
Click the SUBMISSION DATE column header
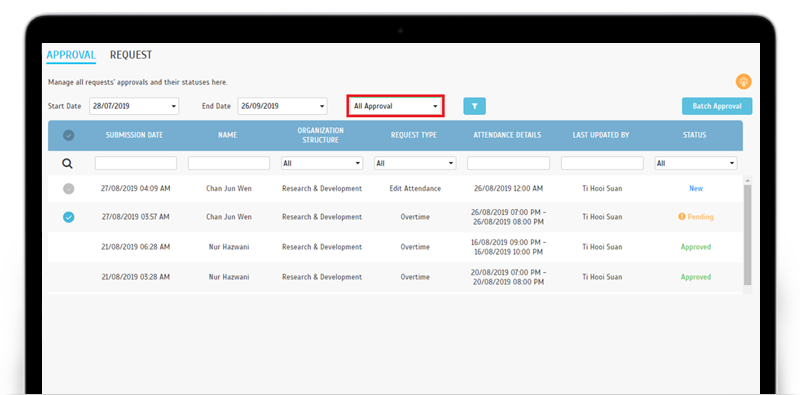(134, 135)
